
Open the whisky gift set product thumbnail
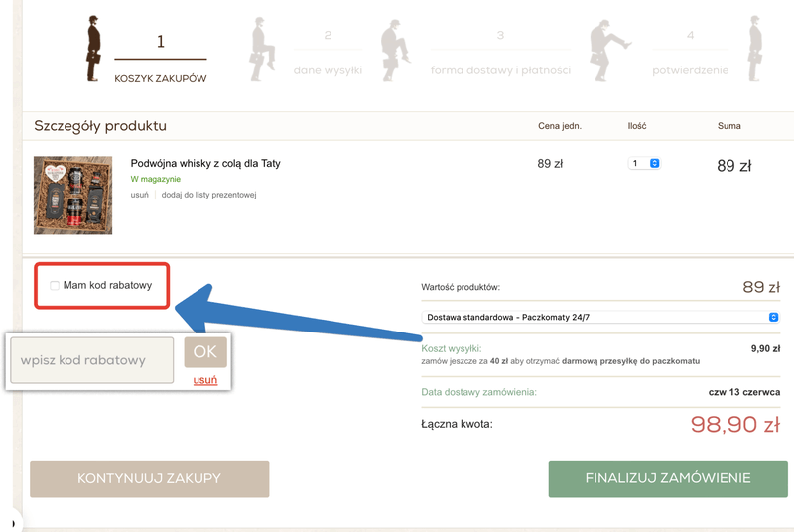coord(72,195)
